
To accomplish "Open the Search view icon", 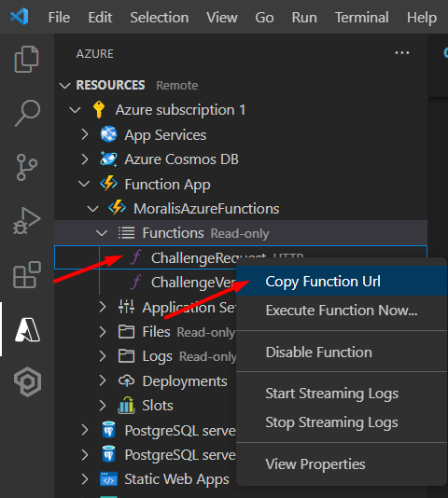I will click(27, 113).
